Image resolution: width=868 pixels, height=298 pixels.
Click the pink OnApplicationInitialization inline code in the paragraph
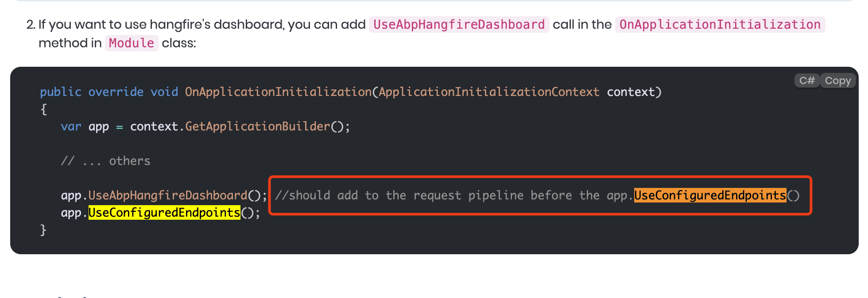[720, 24]
